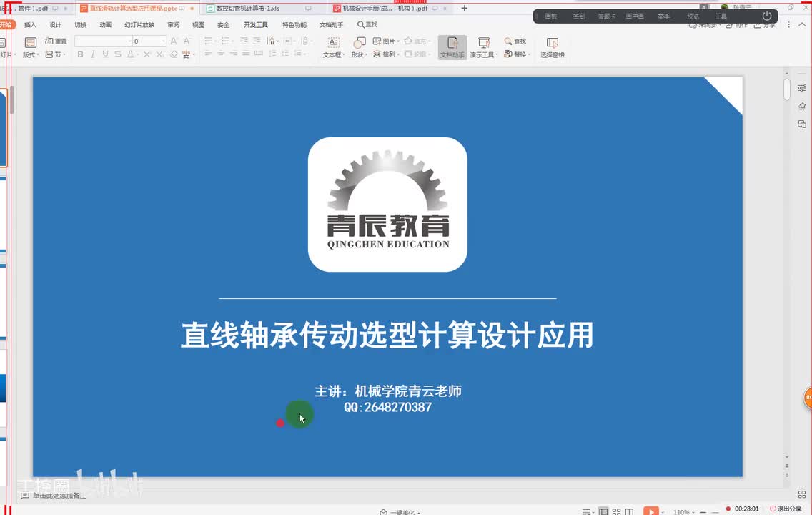Open the 插入 Insert ribbon tab
The width and height of the screenshot is (812, 515).
(x=31, y=24)
